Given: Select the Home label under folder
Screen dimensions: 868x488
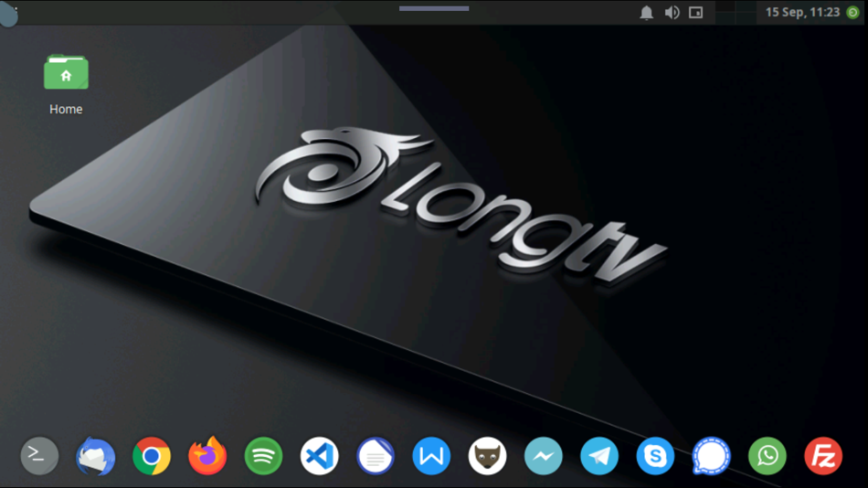Looking at the screenshot, I should click(x=66, y=109).
